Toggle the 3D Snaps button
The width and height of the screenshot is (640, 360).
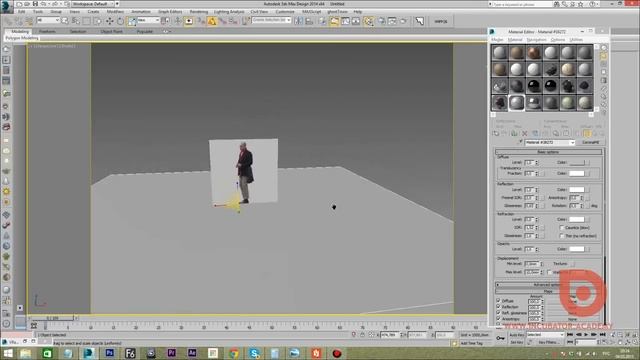tap(201, 21)
